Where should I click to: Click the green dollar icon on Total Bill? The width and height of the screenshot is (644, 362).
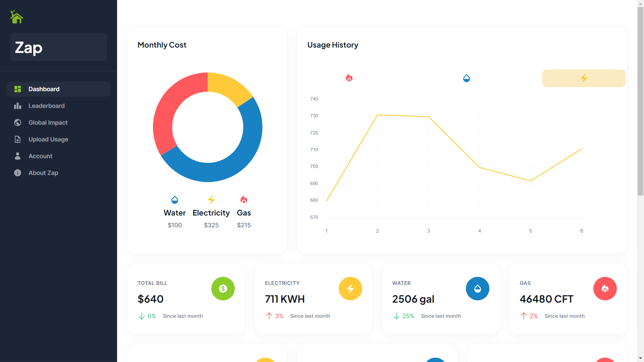(223, 289)
